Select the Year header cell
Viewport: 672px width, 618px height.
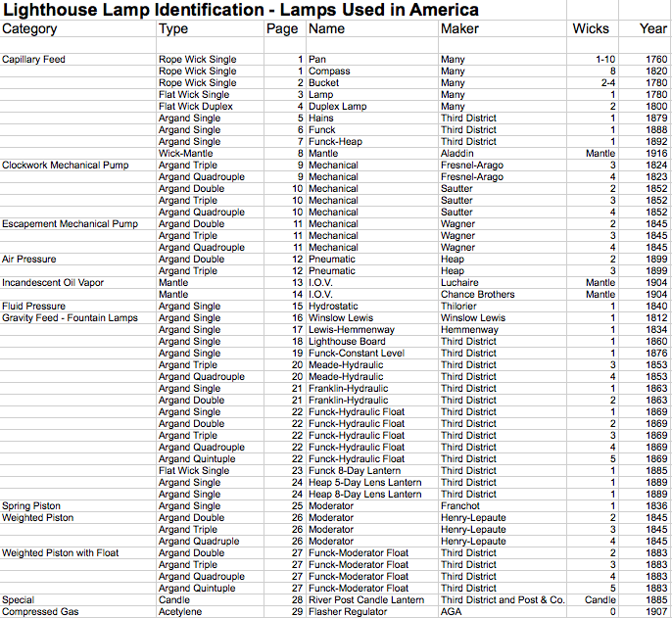[645, 28]
